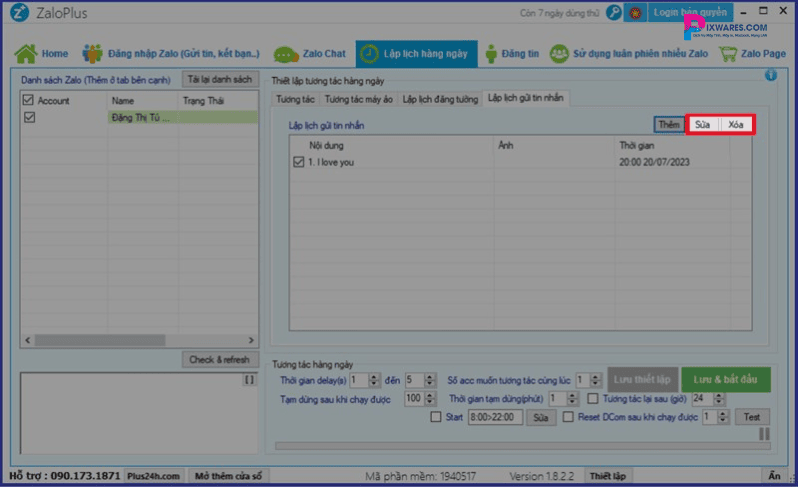Image resolution: width=800 pixels, height=487 pixels.
Task: Click the Thêm button to add message
Action: 669,124
